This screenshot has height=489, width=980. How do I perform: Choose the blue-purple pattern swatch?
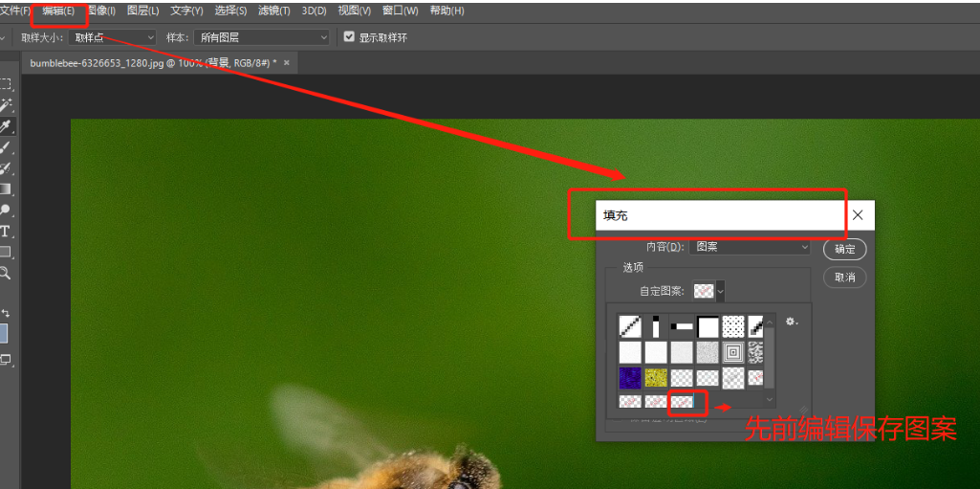630,378
